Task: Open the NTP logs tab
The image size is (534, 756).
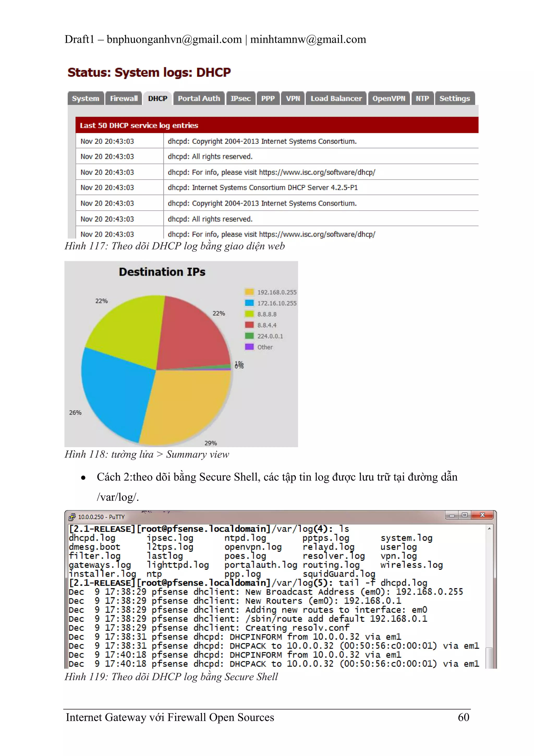Action: click(x=422, y=98)
